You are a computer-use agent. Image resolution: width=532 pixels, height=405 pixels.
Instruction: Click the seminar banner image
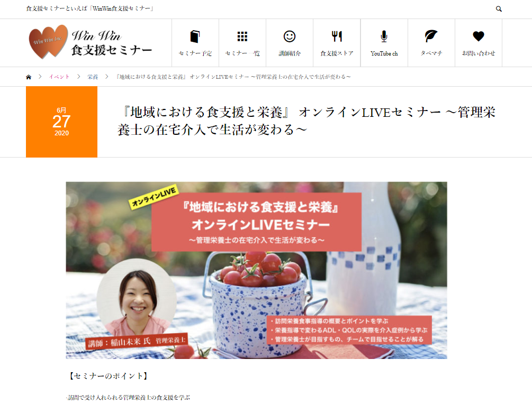pyautogui.click(x=256, y=270)
